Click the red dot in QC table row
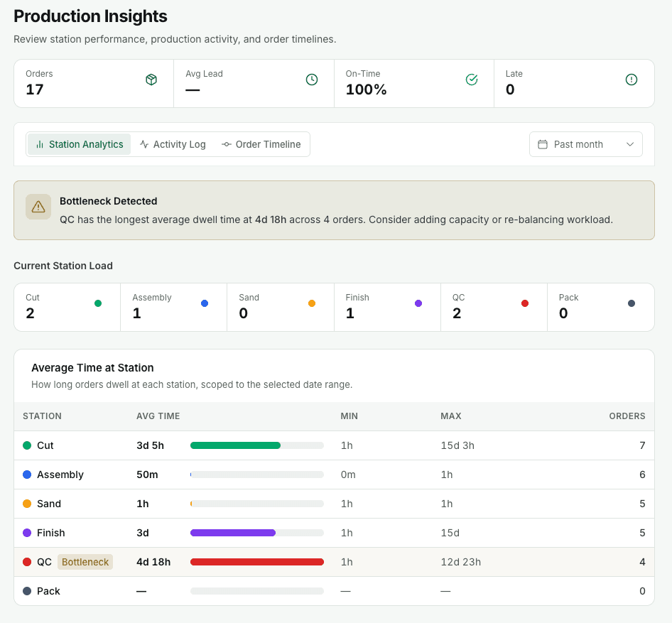672x623 pixels. click(x=27, y=562)
